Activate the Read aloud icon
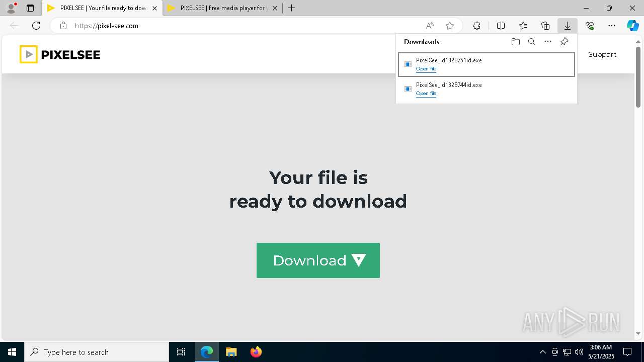The image size is (644, 362). click(x=430, y=26)
